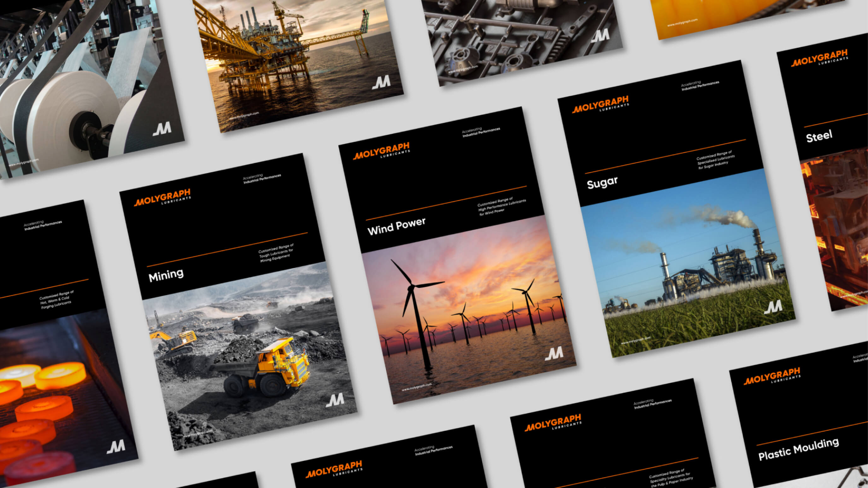This screenshot has height=488, width=868.
Task: Click the Sugar title text
Action: point(602,183)
